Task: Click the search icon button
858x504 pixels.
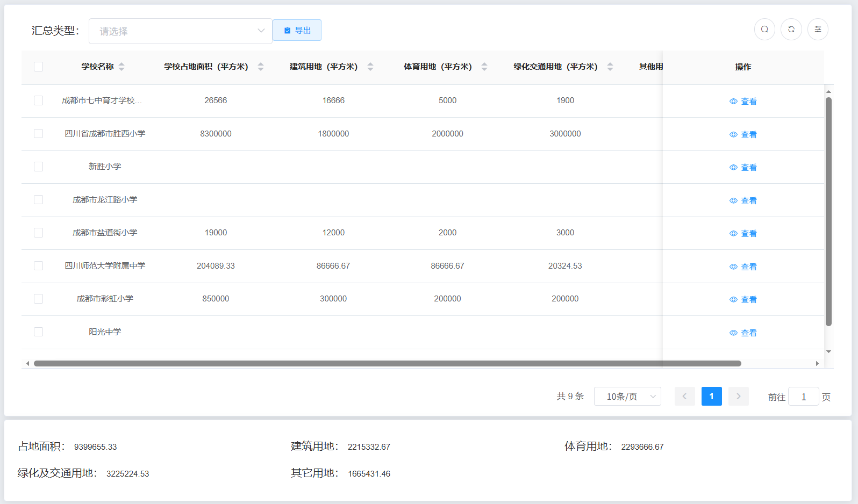Action: [764, 30]
